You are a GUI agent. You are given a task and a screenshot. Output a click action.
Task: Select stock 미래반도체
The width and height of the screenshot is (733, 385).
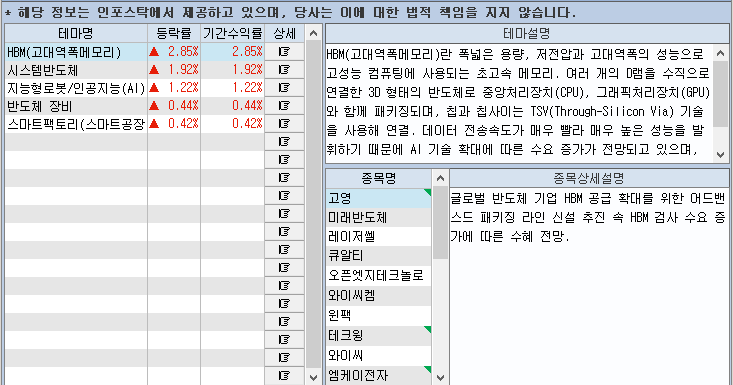pyautogui.click(x=378, y=218)
